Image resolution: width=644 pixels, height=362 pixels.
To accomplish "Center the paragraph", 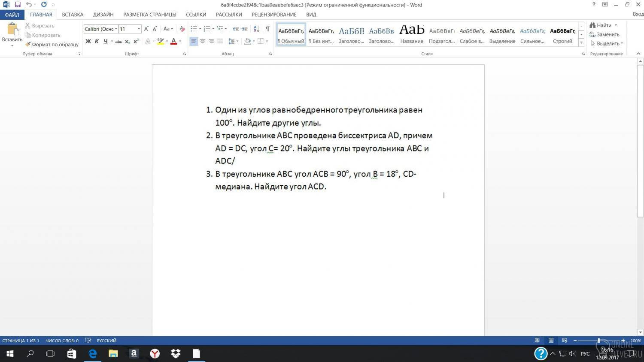I will coord(202,42).
